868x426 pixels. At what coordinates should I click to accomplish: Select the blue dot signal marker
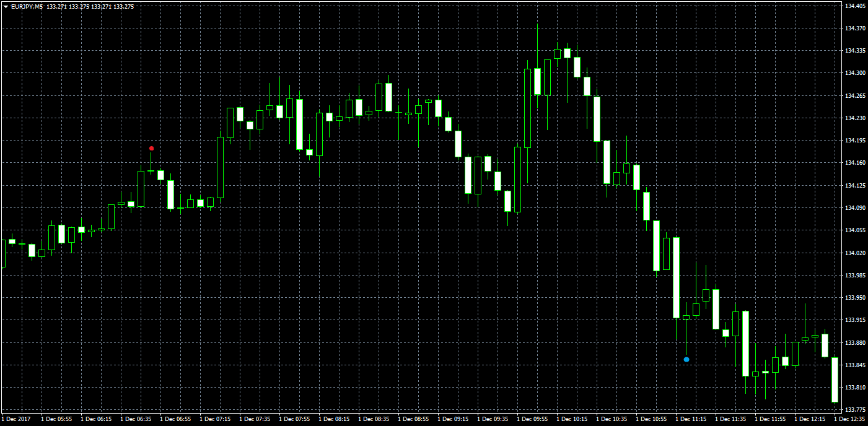(686, 359)
